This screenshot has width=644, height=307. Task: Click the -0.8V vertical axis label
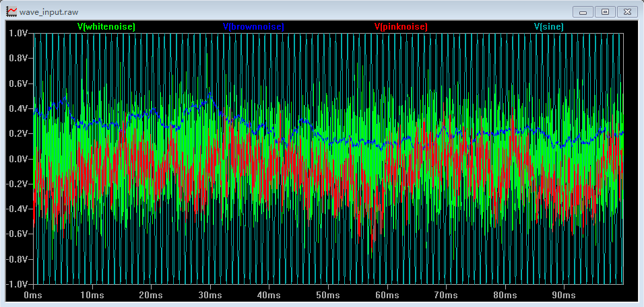[17, 259]
